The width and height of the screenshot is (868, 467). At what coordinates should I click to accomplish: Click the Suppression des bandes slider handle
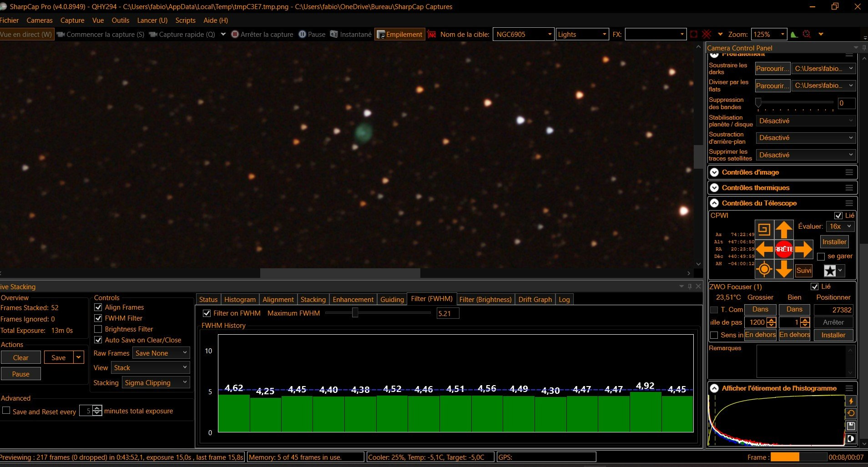pyautogui.click(x=758, y=102)
